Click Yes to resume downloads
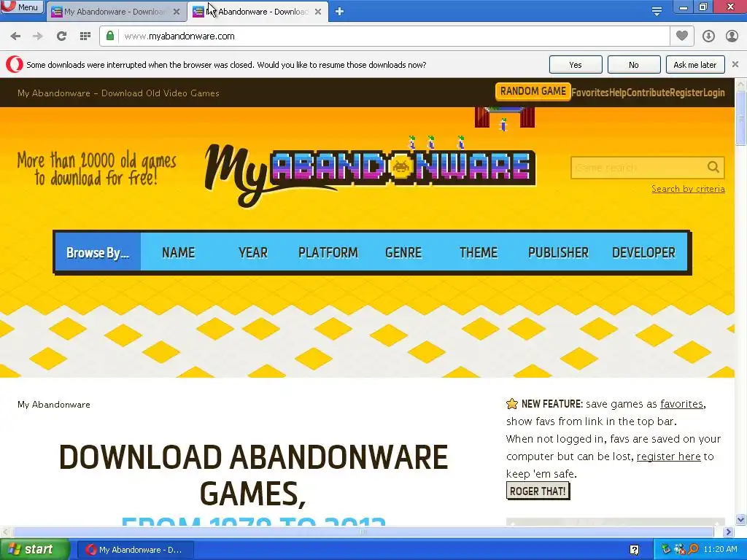The image size is (747, 560). pyautogui.click(x=576, y=65)
